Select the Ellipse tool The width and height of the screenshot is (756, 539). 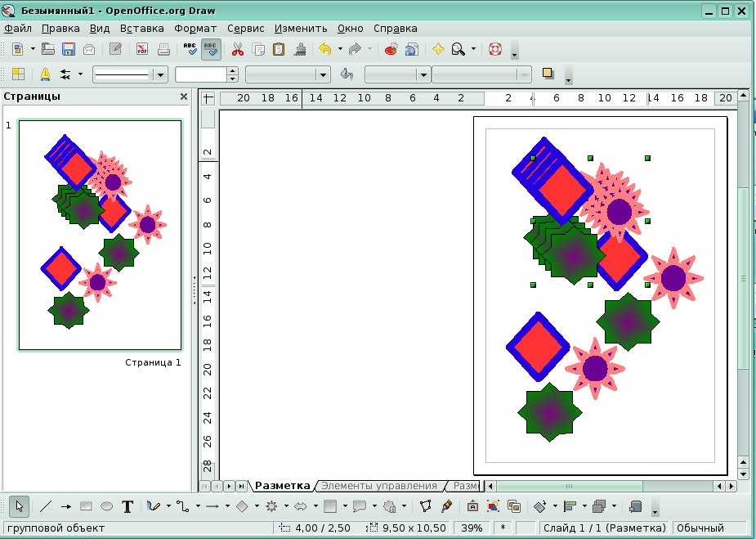(106, 506)
